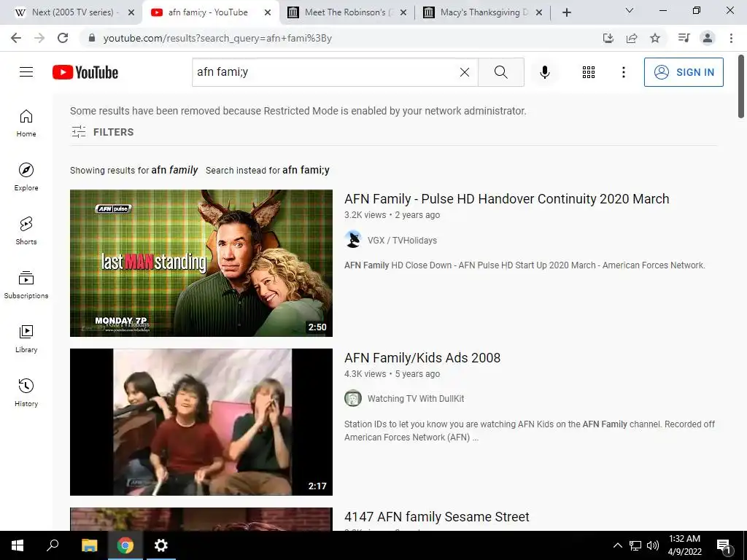
Task: Open Explore in the sidebar
Action: coord(26,177)
